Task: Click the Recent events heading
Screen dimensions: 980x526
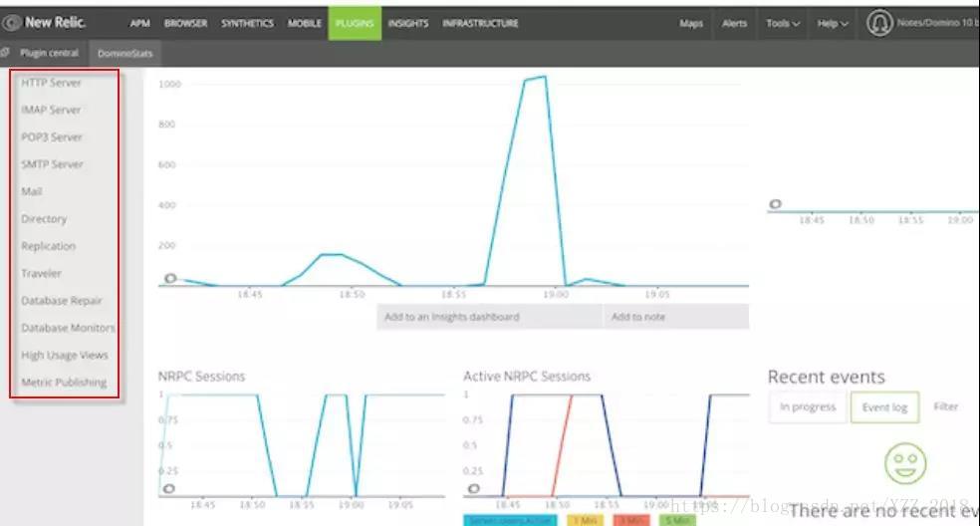Action: pyautogui.click(x=827, y=378)
